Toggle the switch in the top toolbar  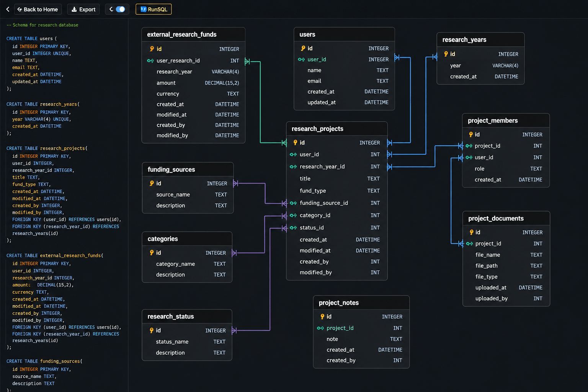[120, 9]
